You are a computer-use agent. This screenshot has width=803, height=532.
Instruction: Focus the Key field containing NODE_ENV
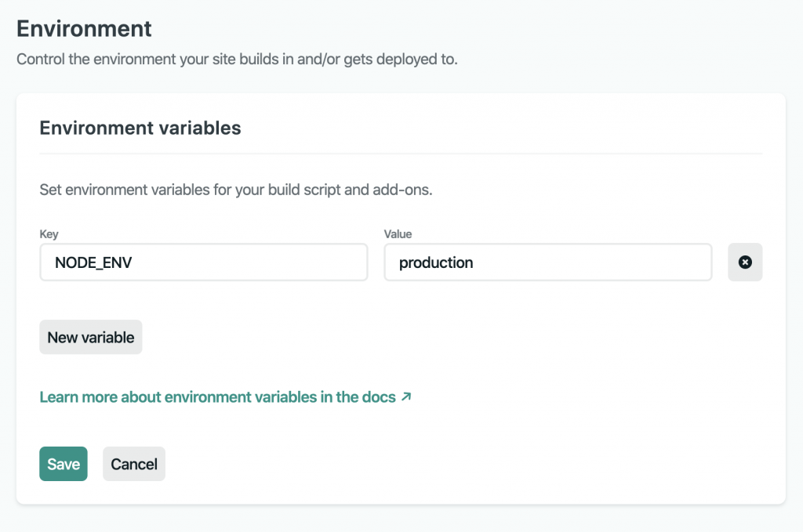[x=203, y=262]
